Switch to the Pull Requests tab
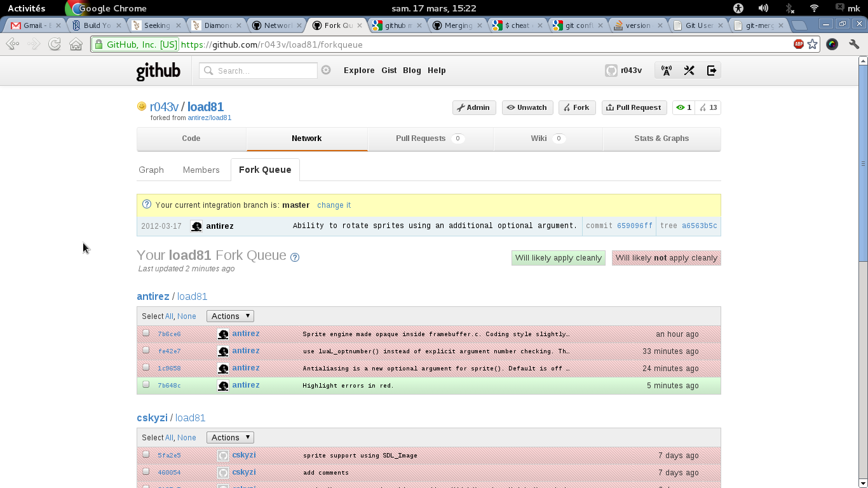This screenshot has height=488, width=868. tap(430, 139)
